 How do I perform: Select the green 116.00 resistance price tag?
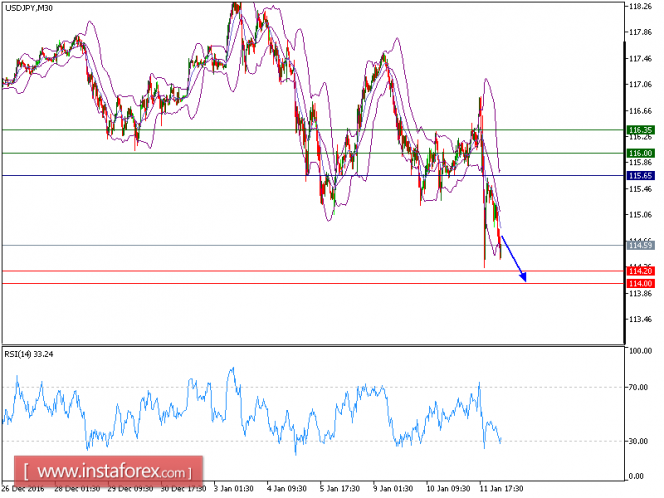[x=640, y=153]
